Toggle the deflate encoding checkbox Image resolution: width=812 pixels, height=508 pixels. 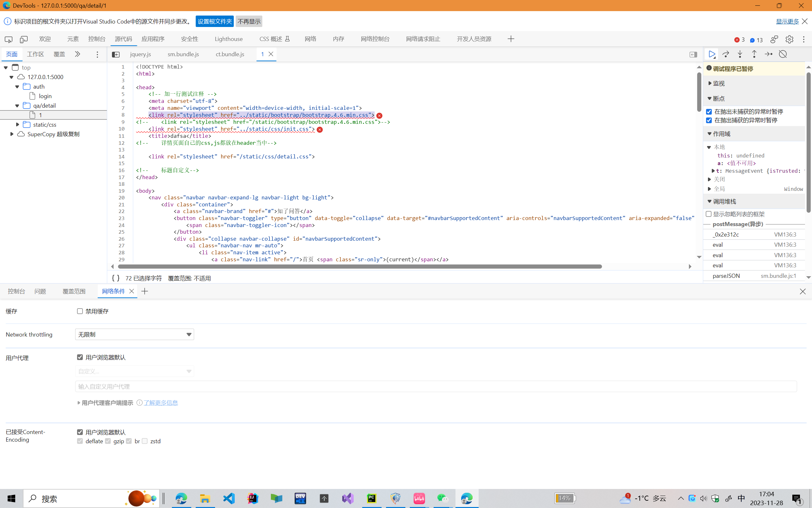[x=80, y=441]
